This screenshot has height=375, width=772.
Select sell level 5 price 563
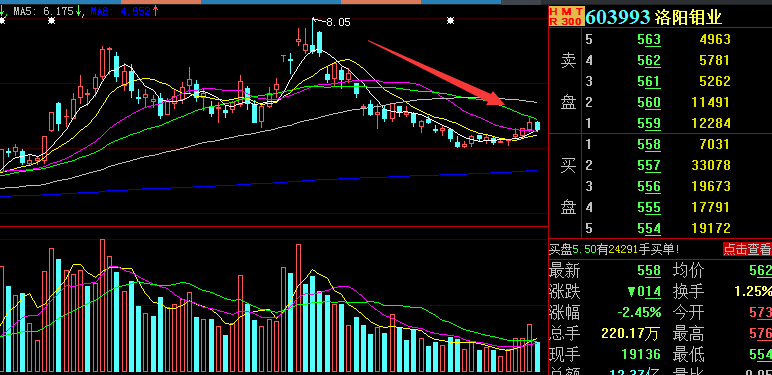coord(649,39)
